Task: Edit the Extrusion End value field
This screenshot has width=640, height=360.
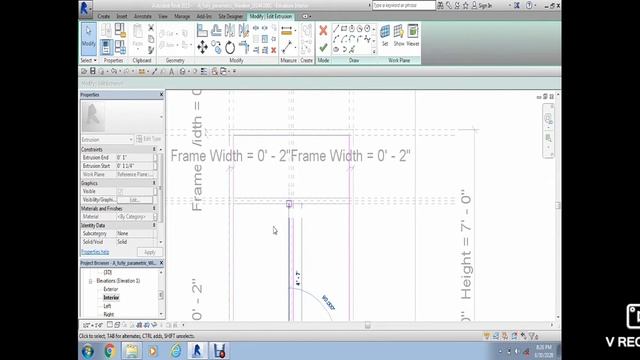Action: [x=135, y=157]
